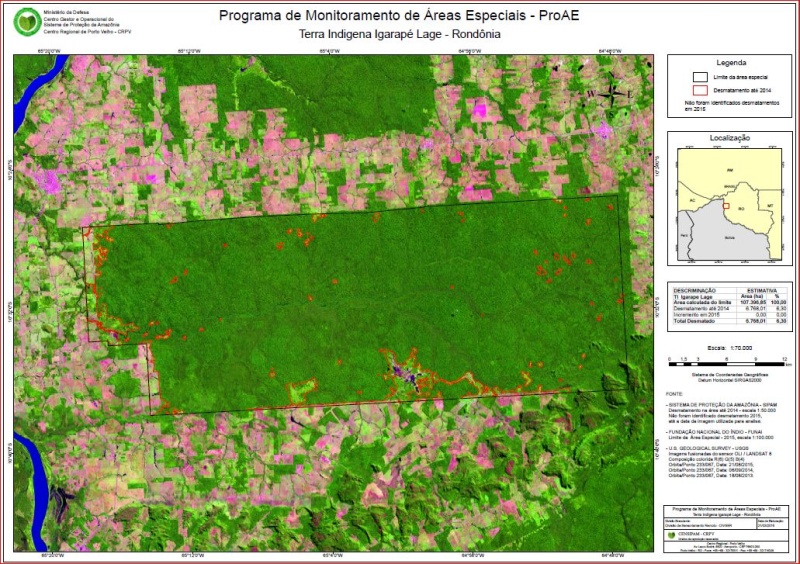The width and height of the screenshot is (800, 564).
Task: Click the CENSIPAM green logo in the footer box
Action: (671, 535)
